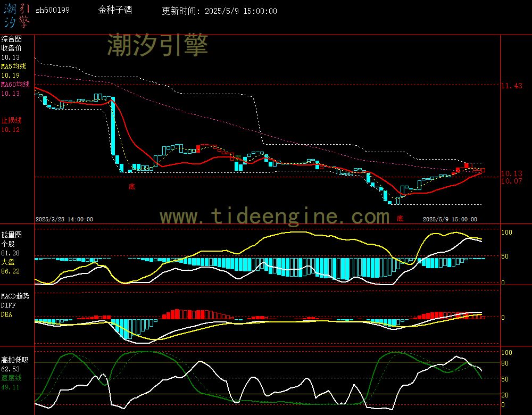Click the 100 axis label in 高抛低吸 panel
The height and width of the screenshot is (415, 532).
[506, 353]
